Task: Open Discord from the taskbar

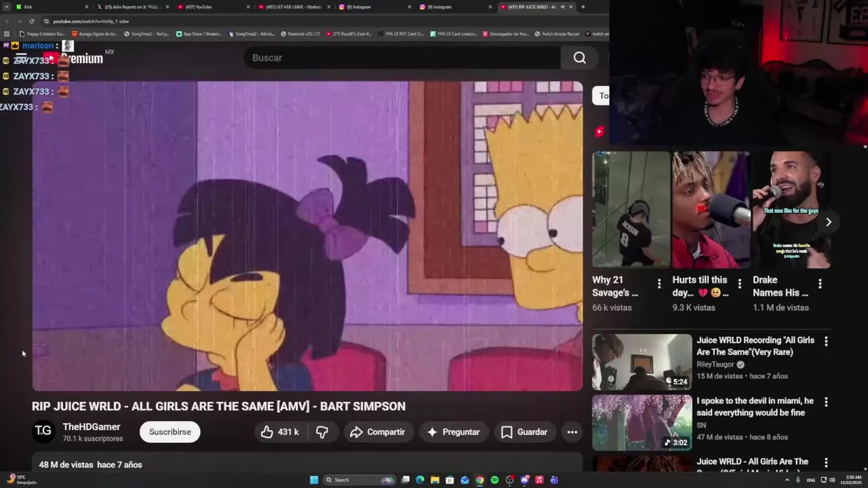Action: 524,480
